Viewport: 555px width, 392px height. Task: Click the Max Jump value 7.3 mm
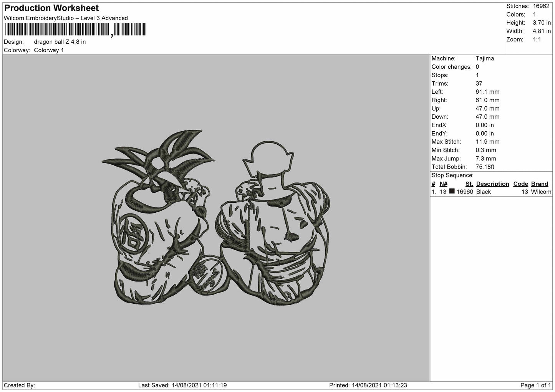486,159
